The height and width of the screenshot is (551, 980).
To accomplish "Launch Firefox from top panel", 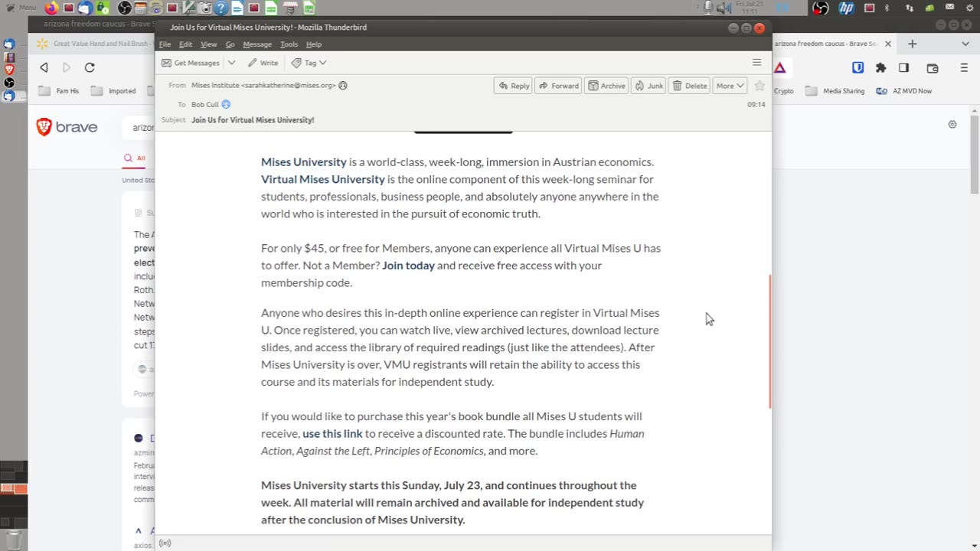I will click(52, 8).
